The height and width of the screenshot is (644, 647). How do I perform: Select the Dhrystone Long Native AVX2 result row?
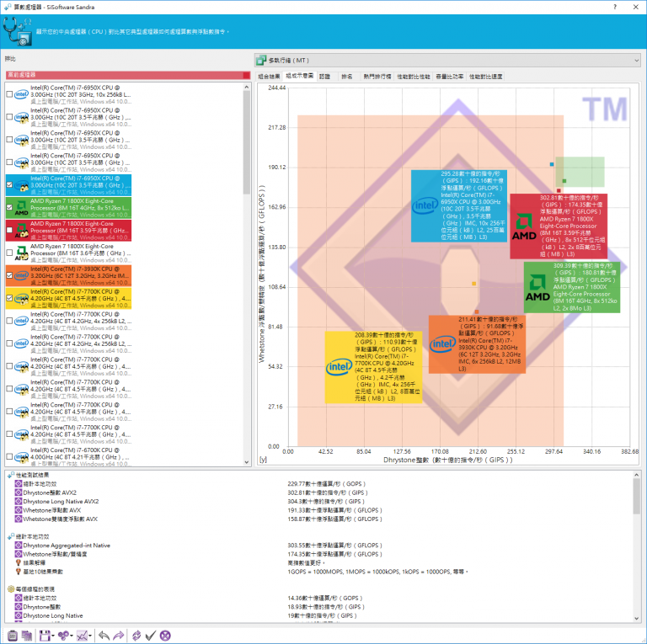click(61, 502)
